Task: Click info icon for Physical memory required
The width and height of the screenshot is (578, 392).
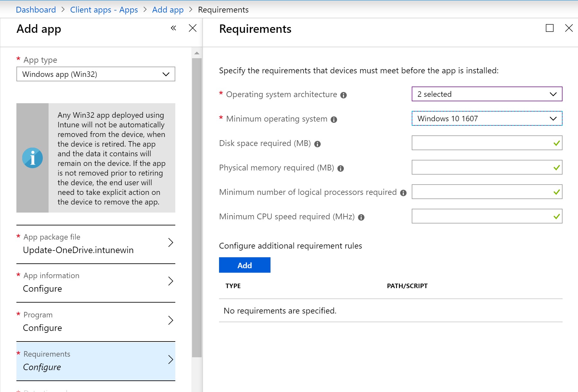Action: [341, 169]
